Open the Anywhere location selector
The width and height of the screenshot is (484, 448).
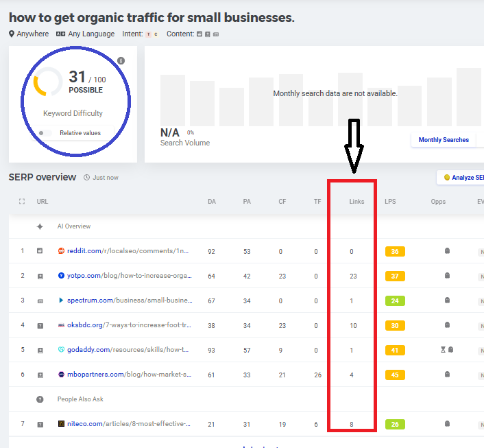(x=29, y=34)
